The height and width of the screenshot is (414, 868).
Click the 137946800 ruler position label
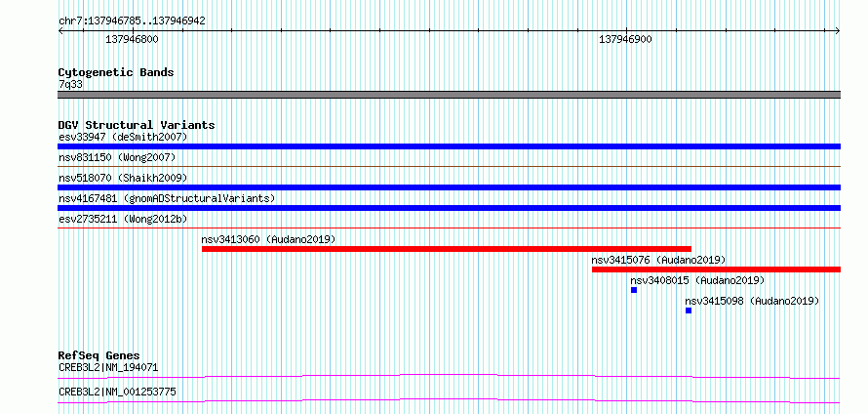pos(132,39)
